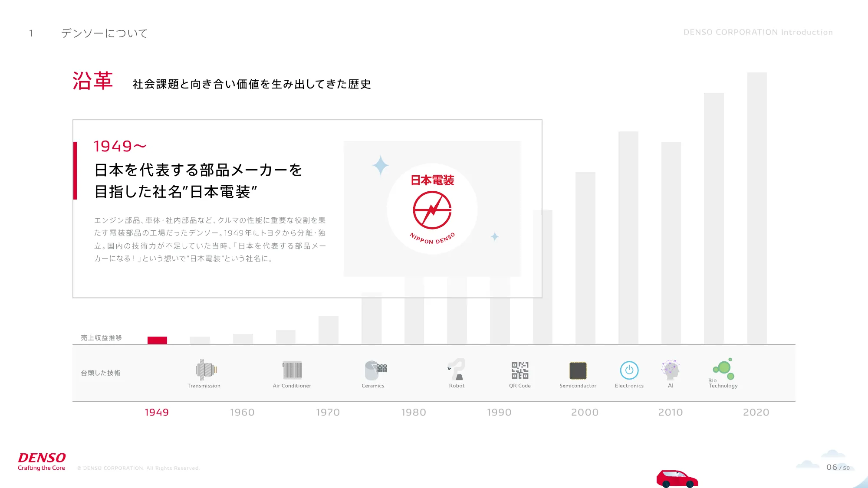The height and width of the screenshot is (488, 868).
Task: Click the Ceramics technology icon
Action: tap(373, 370)
